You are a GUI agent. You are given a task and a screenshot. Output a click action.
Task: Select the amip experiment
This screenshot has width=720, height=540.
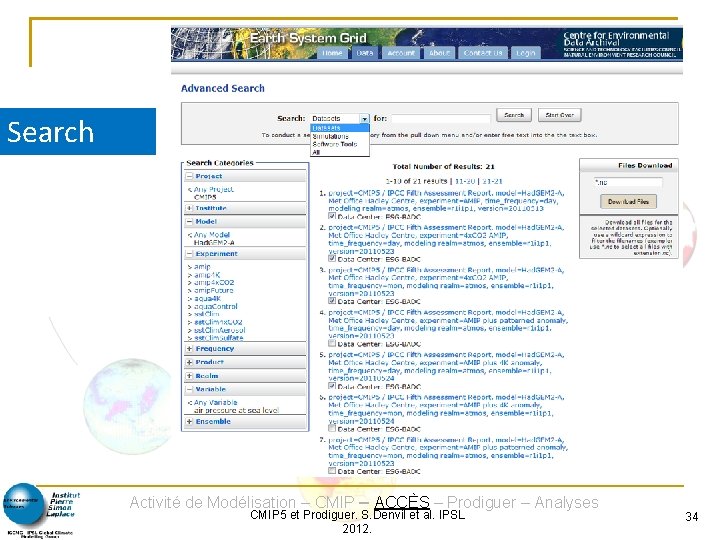(202, 267)
